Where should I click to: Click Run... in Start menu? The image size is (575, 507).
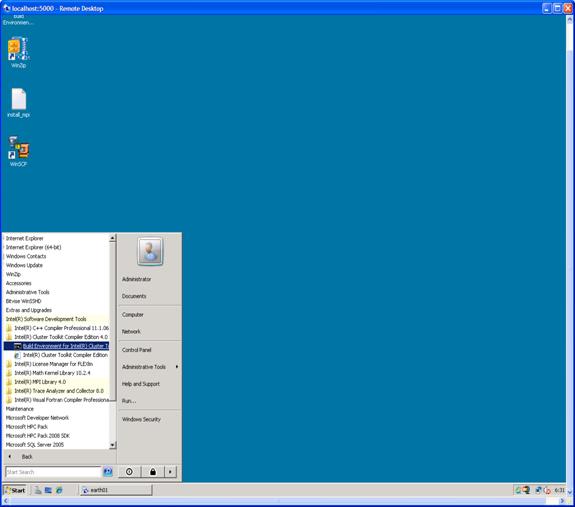click(x=129, y=401)
